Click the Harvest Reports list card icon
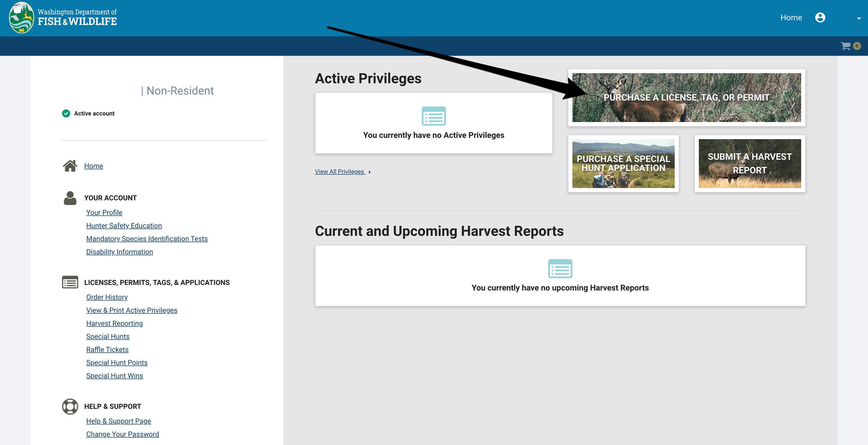Image resolution: width=868 pixels, height=445 pixels. pos(560,268)
